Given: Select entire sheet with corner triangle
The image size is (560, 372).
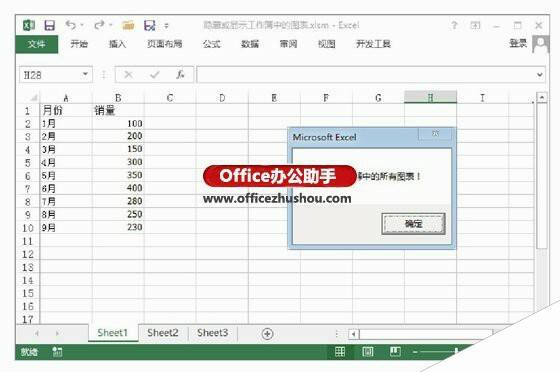Looking at the screenshot, I should [33, 97].
